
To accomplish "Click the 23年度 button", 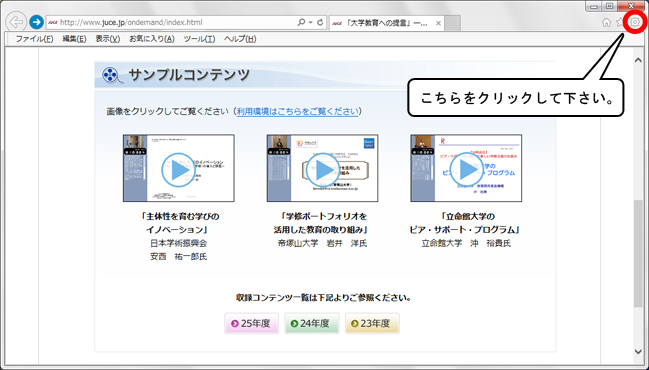I will (x=372, y=323).
